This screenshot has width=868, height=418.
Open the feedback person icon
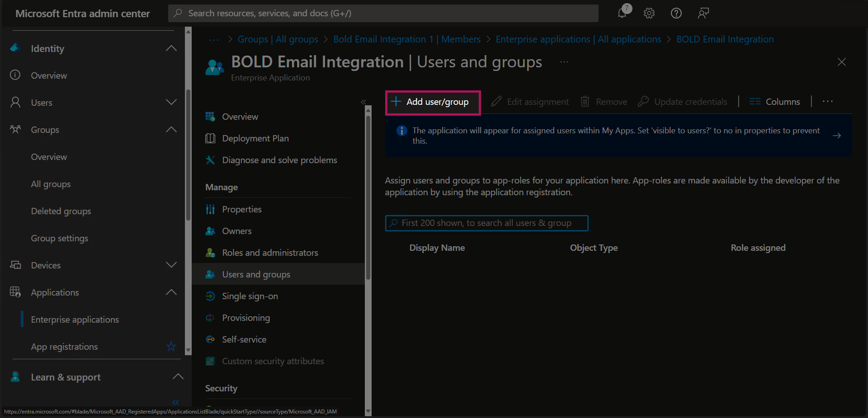point(703,13)
